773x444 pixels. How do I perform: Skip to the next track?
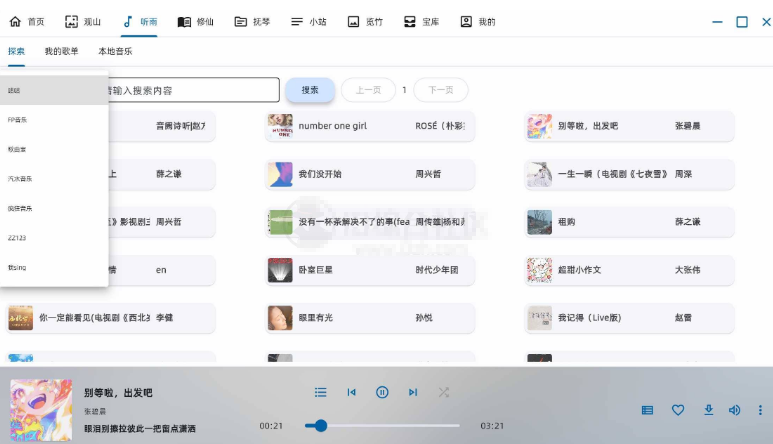click(x=413, y=393)
